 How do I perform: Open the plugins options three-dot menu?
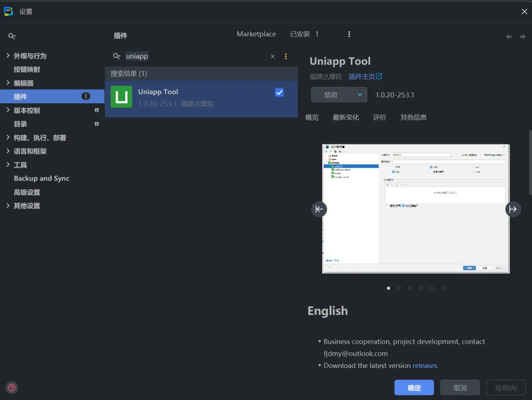349,34
